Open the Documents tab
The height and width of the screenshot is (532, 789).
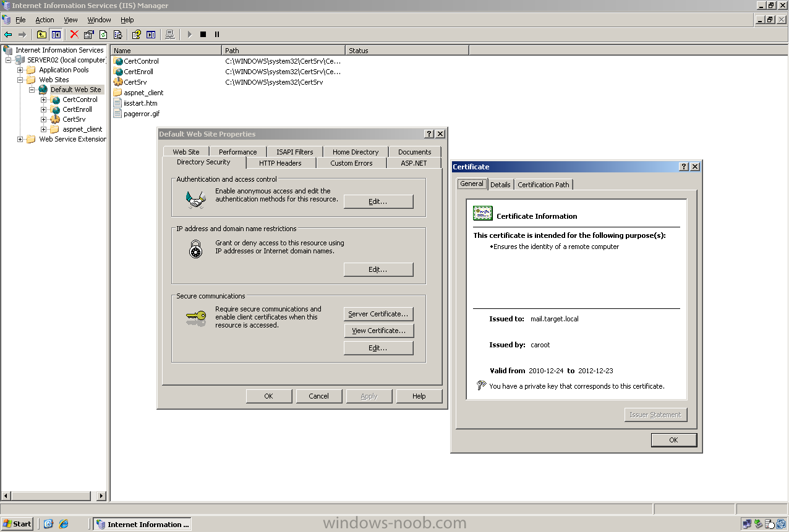click(415, 152)
